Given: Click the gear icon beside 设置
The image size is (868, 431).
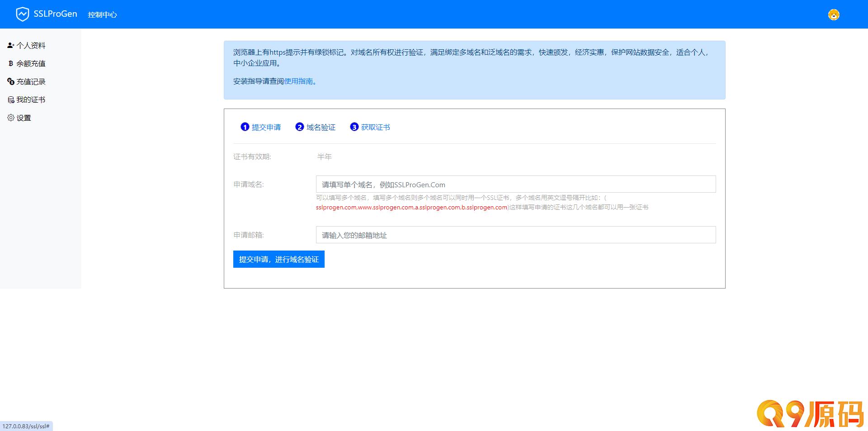Looking at the screenshot, I should 11,118.
